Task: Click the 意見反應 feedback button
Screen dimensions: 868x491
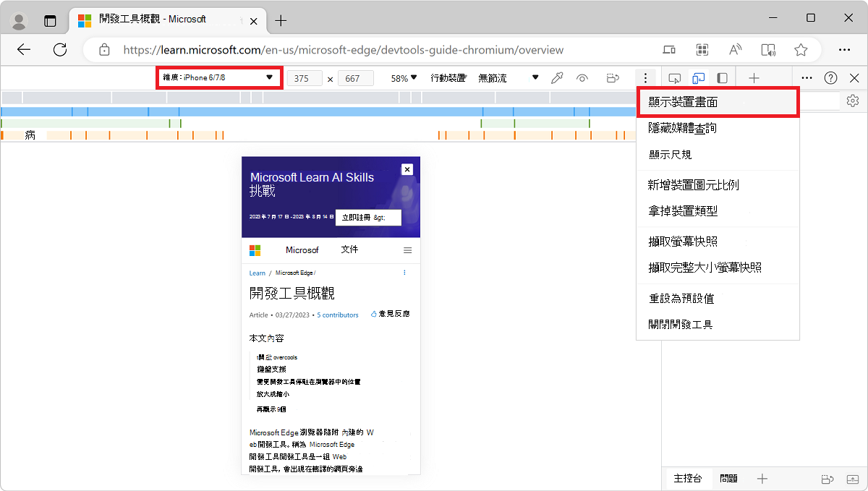Action: click(x=390, y=314)
